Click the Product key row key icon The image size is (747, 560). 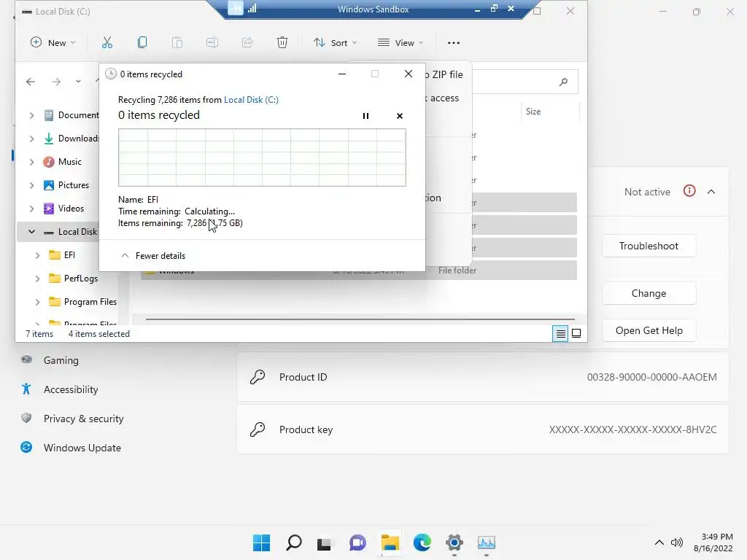(258, 429)
